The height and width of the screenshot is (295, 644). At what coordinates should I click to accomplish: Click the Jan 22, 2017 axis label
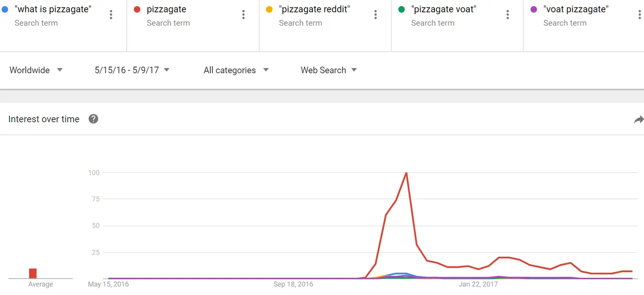point(478,284)
